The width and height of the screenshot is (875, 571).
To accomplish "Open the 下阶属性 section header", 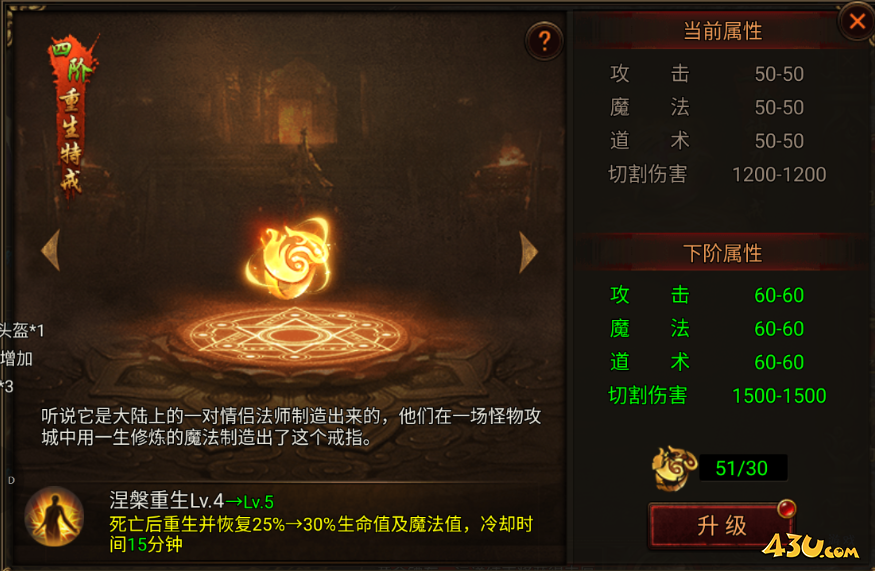I will pos(722,253).
